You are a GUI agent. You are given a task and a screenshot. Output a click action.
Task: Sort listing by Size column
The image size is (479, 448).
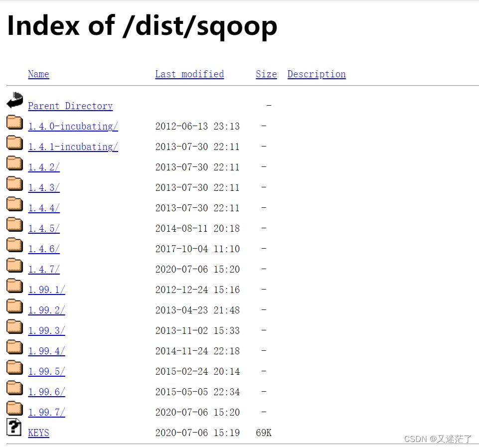(266, 74)
